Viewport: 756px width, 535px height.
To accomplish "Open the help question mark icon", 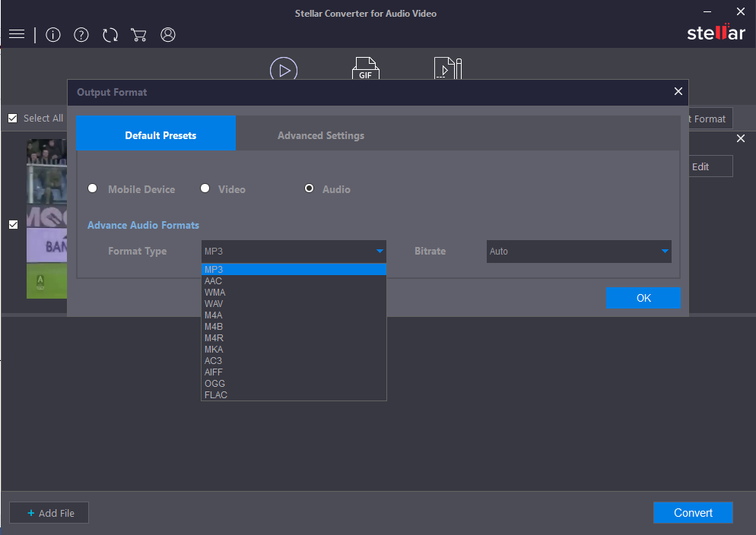I will pos(81,35).
